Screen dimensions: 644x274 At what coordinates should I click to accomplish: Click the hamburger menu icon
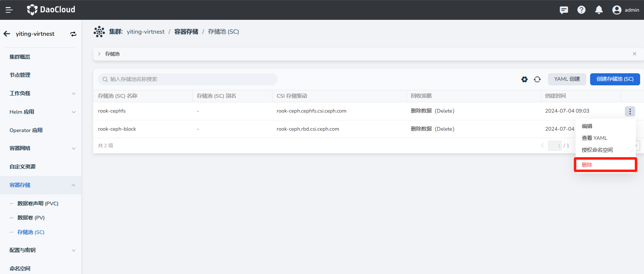point(9,10)
